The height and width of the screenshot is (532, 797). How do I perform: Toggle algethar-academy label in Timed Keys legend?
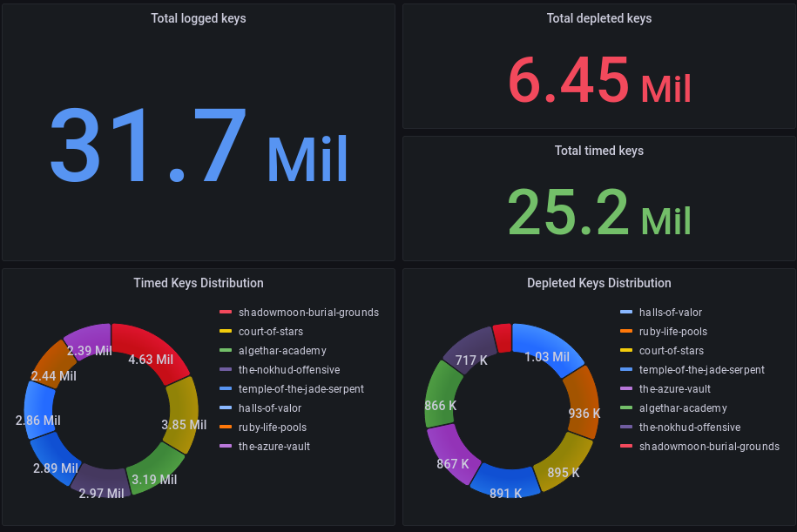(282, 351)
